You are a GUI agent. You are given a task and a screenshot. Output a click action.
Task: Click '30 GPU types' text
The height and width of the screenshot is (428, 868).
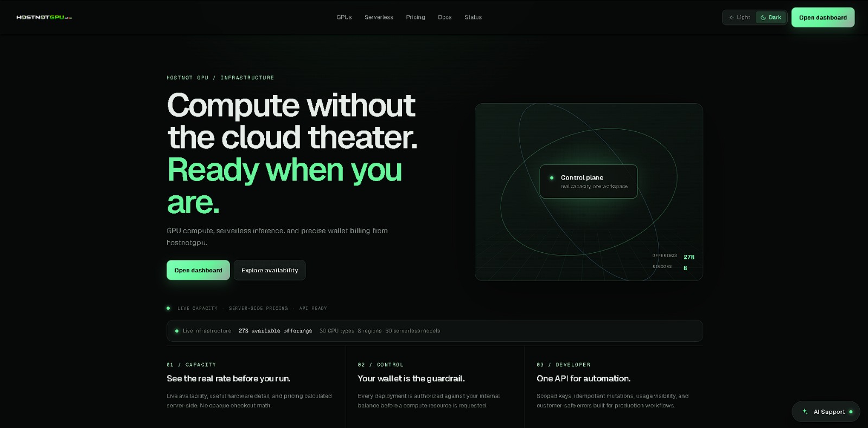click(336, 331)
